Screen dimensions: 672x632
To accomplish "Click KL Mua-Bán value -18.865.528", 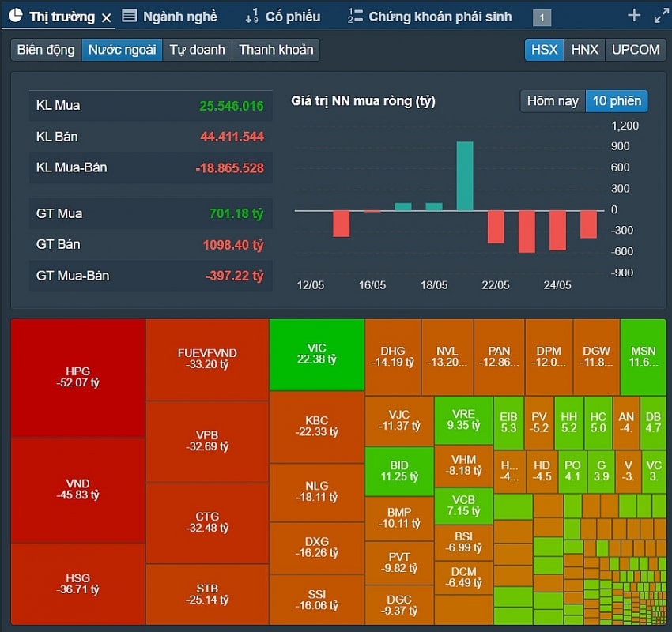I will [x=229, y=167].
